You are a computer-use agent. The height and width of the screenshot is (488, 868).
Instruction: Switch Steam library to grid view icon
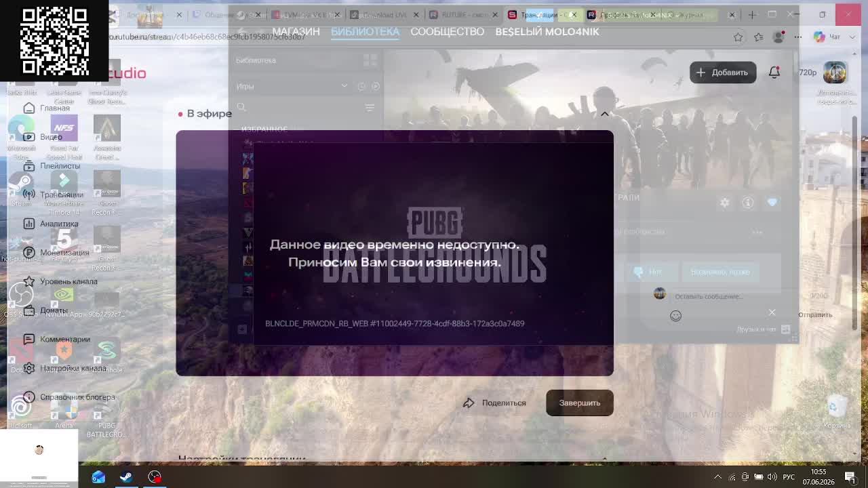tap(370, 60)
